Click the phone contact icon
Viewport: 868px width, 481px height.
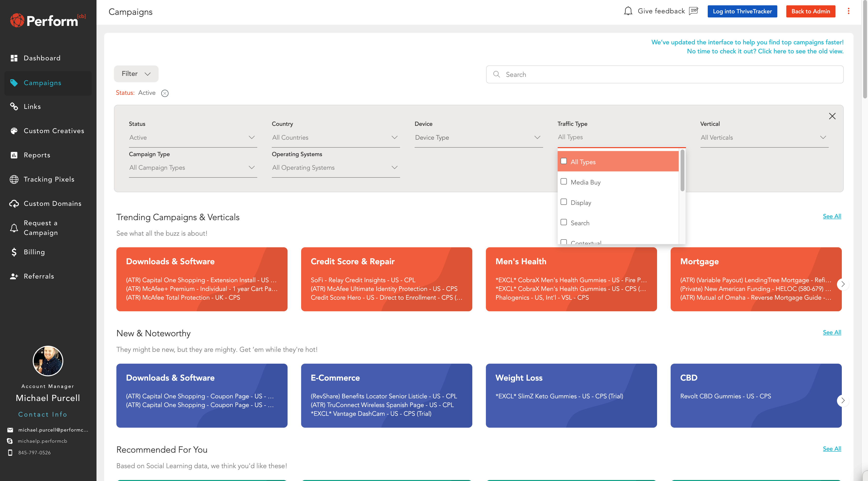pos(10,452)
